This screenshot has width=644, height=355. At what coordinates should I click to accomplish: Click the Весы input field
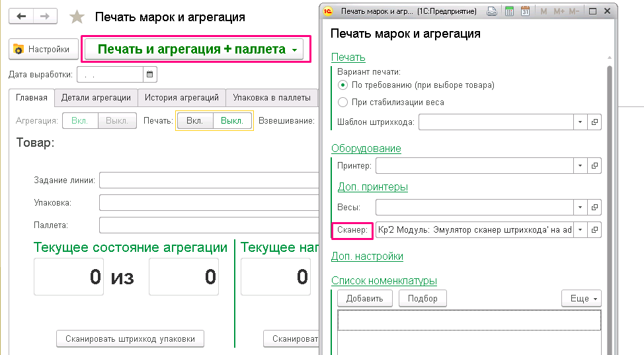click(x=475, y=207)
